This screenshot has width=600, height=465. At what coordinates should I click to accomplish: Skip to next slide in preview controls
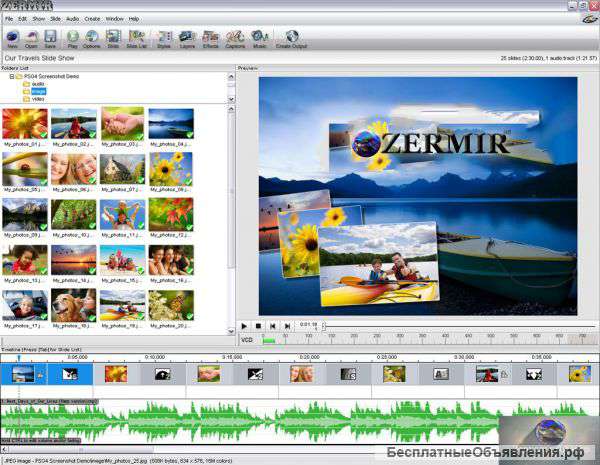287,326
